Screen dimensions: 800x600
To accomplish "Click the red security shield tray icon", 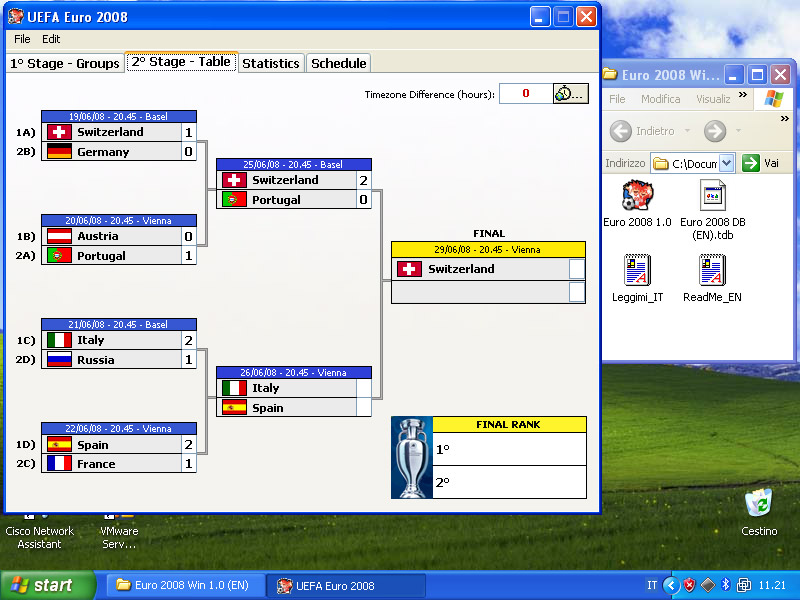I will click(689, 585).
